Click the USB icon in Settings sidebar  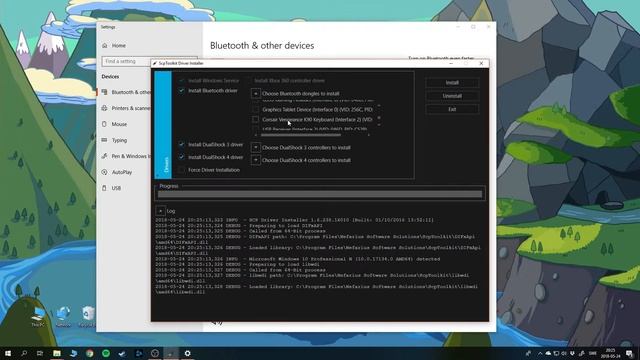click(104, 188)
